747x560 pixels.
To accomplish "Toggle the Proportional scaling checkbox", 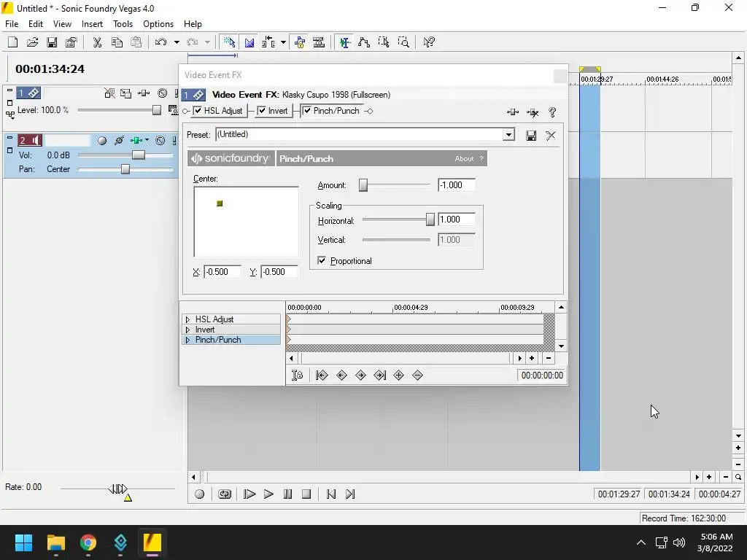I will (322, 260).
